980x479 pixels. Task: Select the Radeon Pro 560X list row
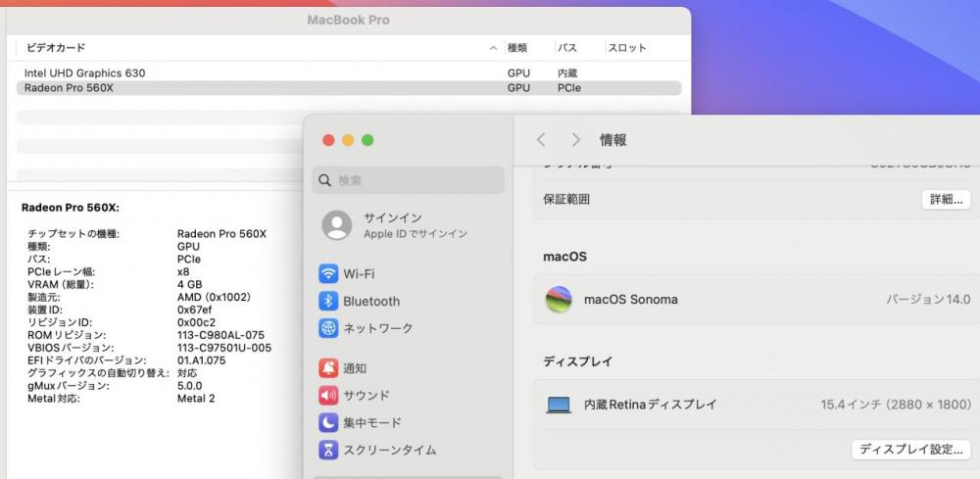pyautogui.click(x=349, y=88)
